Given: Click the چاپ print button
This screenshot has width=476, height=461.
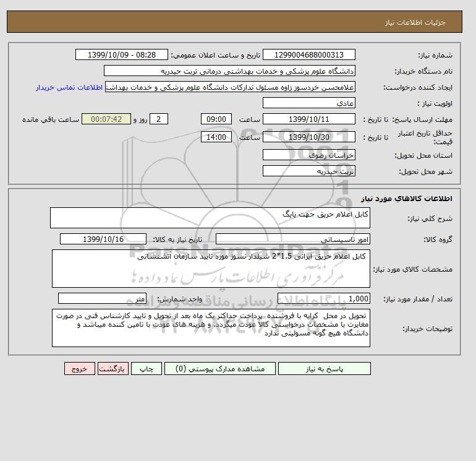Looking at the screenshot, I should click(x=147, y=369).
